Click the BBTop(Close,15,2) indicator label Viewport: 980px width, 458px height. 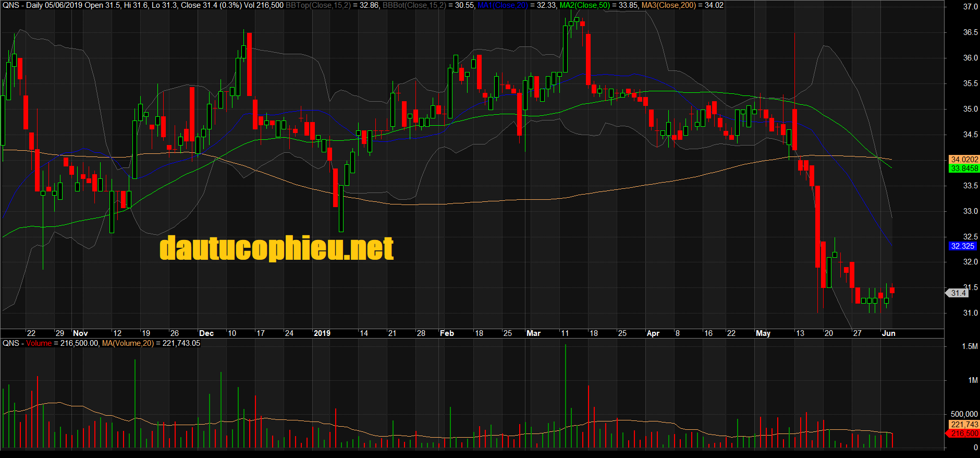tap(318, 5)
